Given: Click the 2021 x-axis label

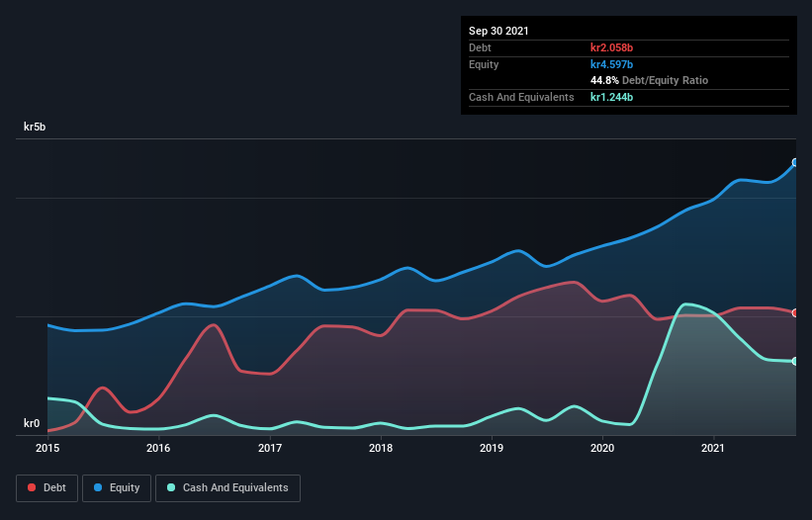Looking at the screenshot, I should [x=713, y=448].
